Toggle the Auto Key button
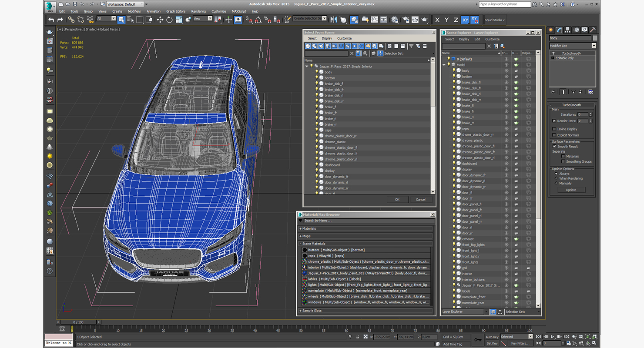 (492, 337)
